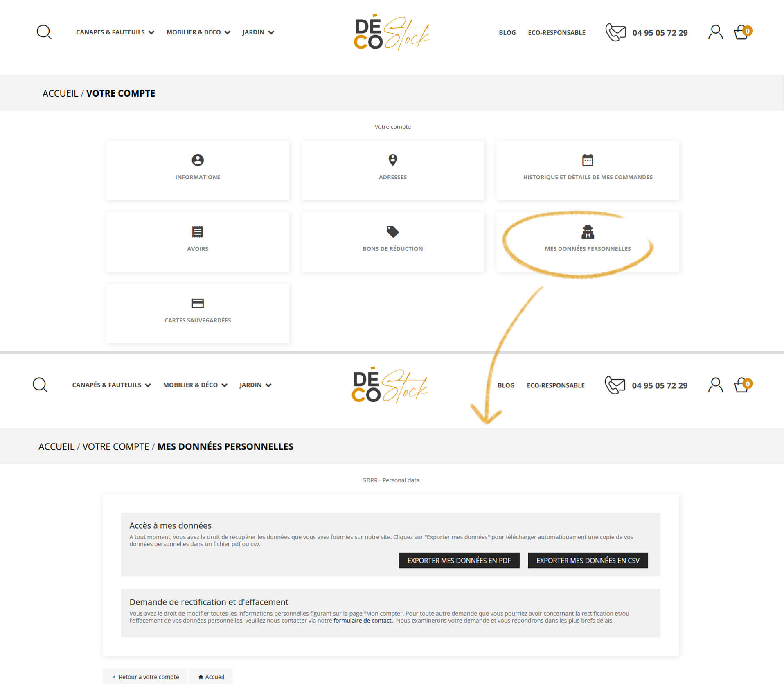Click the Informations profile icon tile
The image size is (784, 689).
198,160
